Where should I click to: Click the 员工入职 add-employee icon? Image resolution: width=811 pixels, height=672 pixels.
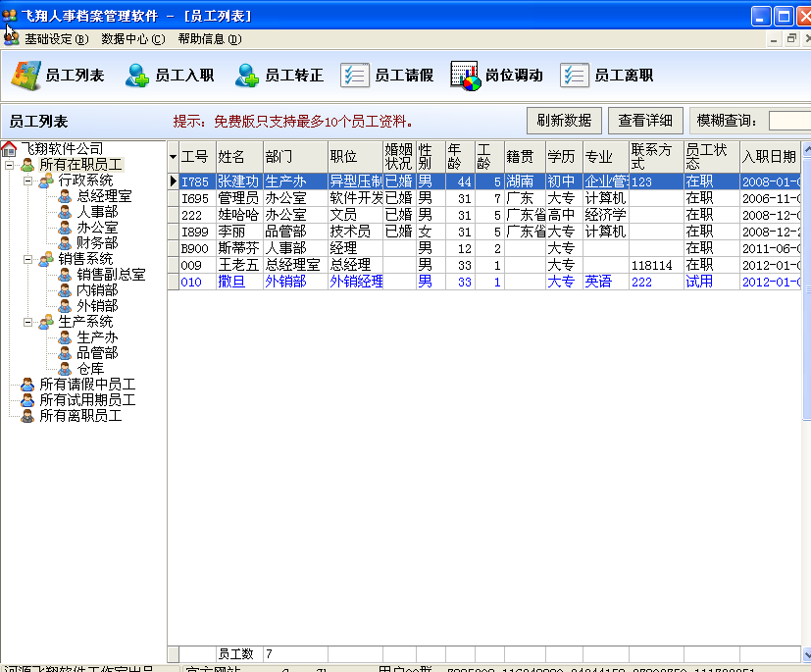click(x=137, y=76)
